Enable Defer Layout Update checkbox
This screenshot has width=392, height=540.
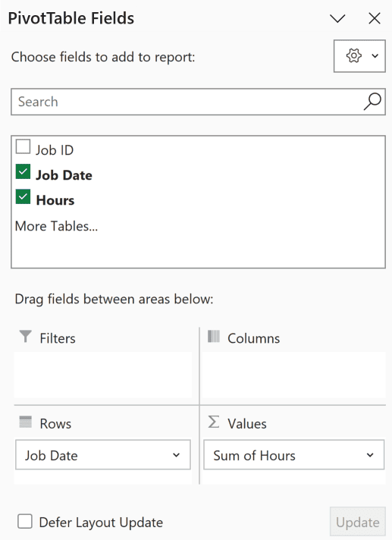25,521
